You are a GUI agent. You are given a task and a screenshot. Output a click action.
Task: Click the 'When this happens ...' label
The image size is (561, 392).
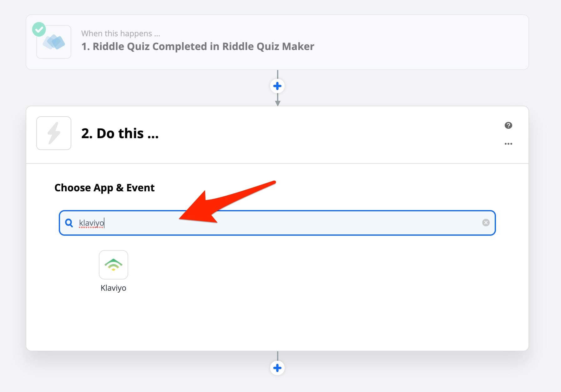[121, 33]
